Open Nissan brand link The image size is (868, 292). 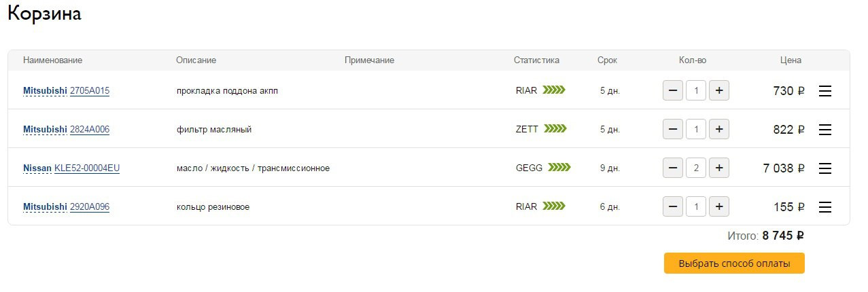[37, 168]
